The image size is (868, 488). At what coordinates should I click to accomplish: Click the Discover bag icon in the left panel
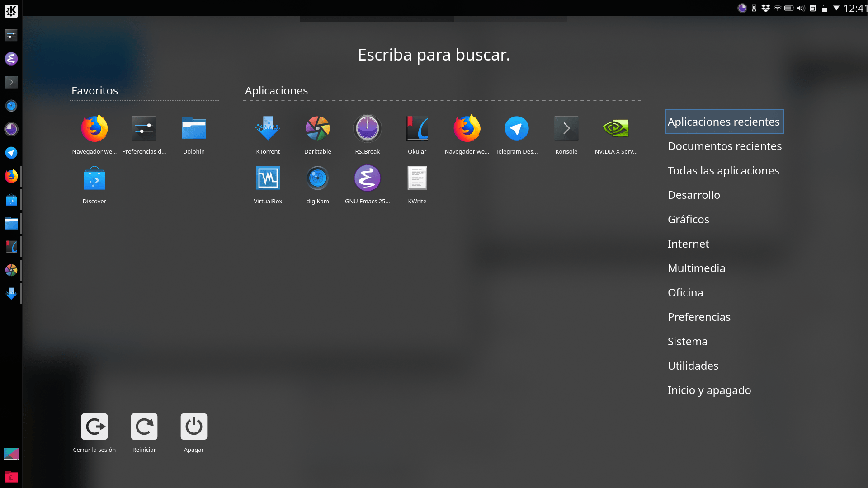click(x=11, y=200)
